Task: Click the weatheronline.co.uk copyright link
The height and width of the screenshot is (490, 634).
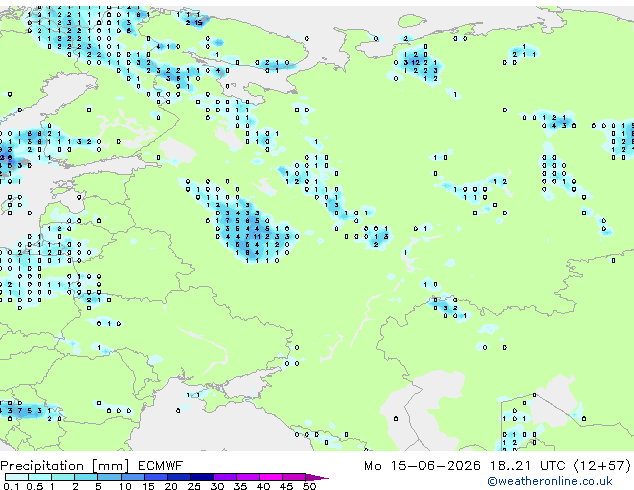Action: tap(550, 481)
